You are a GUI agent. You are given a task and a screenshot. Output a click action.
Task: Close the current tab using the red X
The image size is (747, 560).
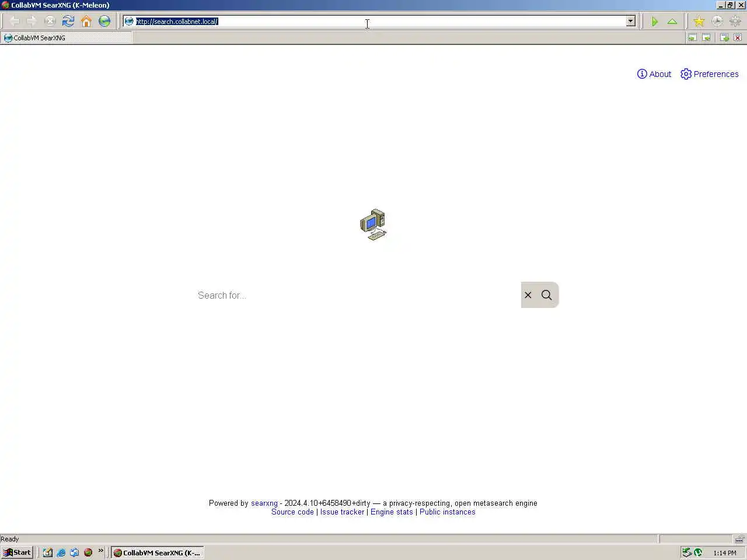pos(738,38)
